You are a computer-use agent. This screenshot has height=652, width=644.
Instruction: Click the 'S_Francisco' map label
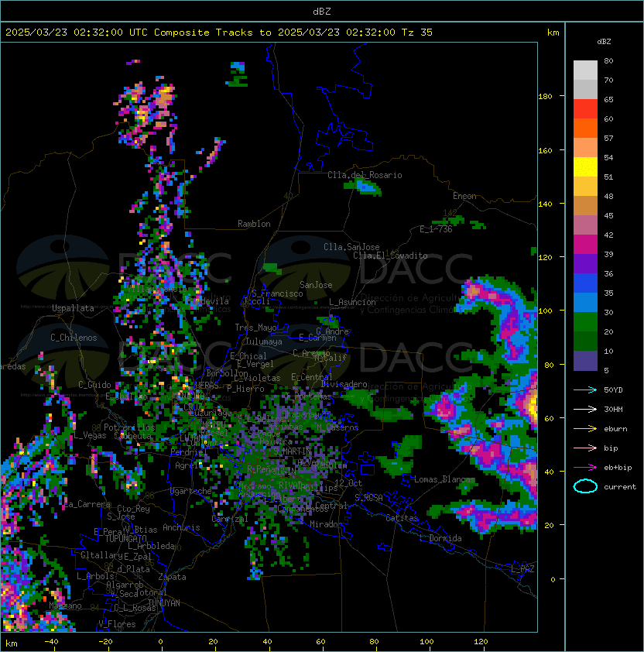277,293
